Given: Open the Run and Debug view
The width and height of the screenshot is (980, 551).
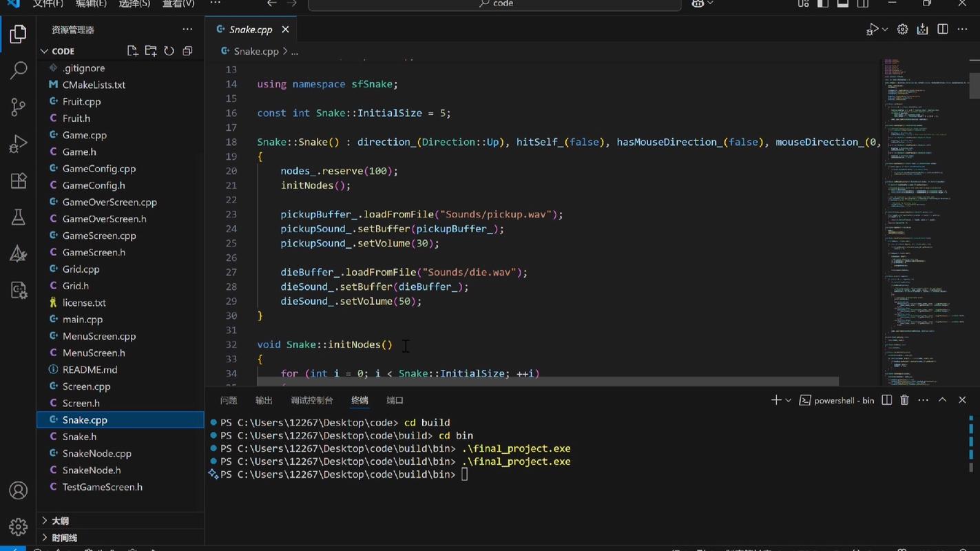Looking at the screenshot, I should (19, 143).
